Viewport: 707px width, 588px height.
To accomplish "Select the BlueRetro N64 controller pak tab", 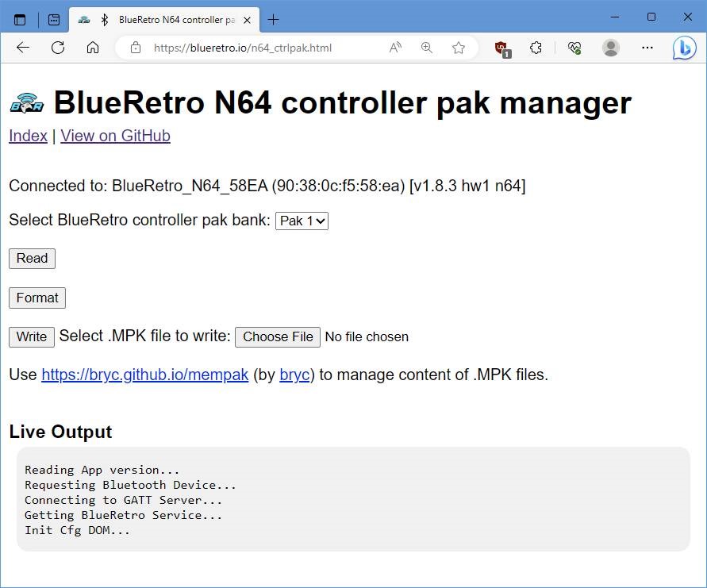I will (164, 20).
